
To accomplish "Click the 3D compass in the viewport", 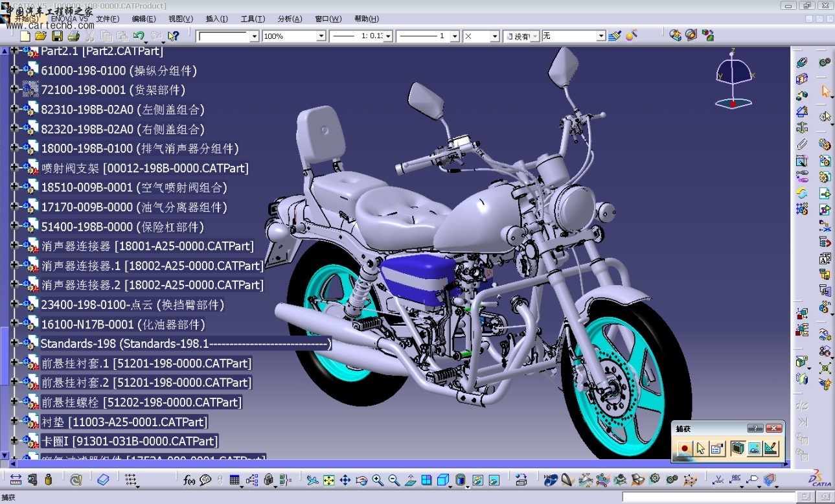I will pyautogui.click(x=734, y=78).
